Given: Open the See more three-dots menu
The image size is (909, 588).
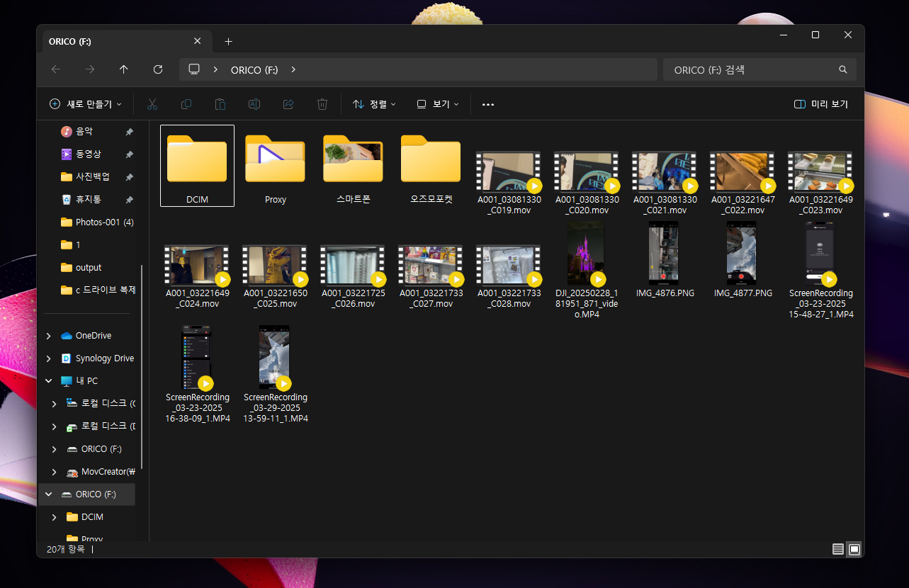Looking at the screenshot, I should [x=487, y=104].
